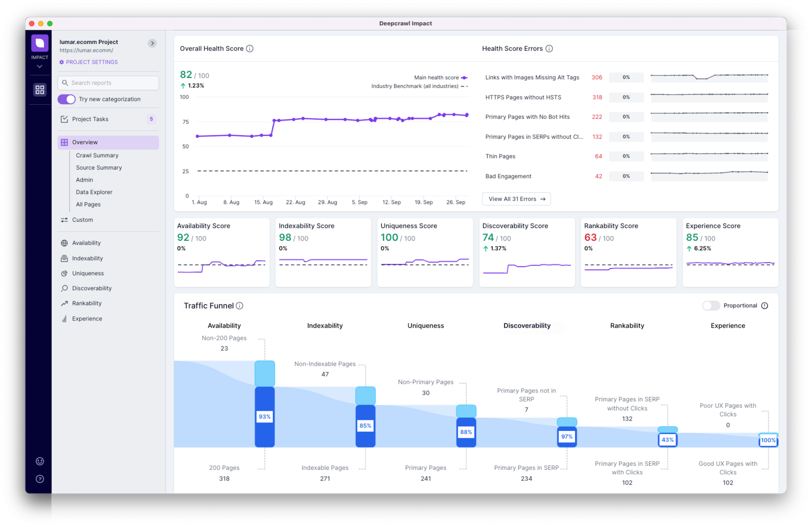The height and width of the screenshot is (527, 812).
Task: Collapse project panel with arrow button
Action: pyautogui.click(x=152, y=43)
